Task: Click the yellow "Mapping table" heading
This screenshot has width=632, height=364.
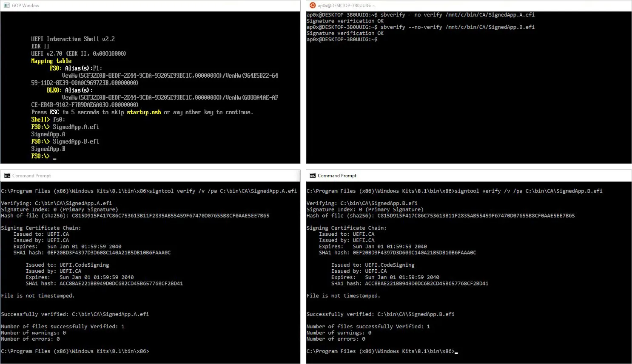Action: coord(51,61)
